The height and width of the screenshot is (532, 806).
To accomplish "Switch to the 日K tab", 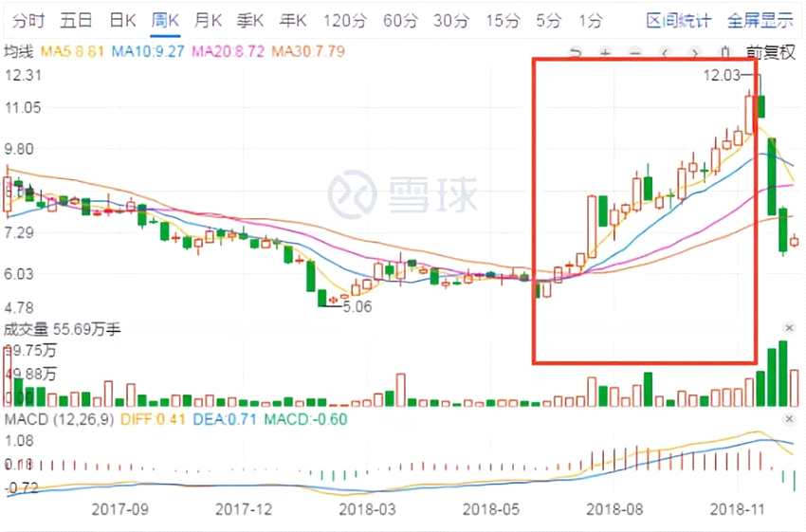I will click(122, 21).
